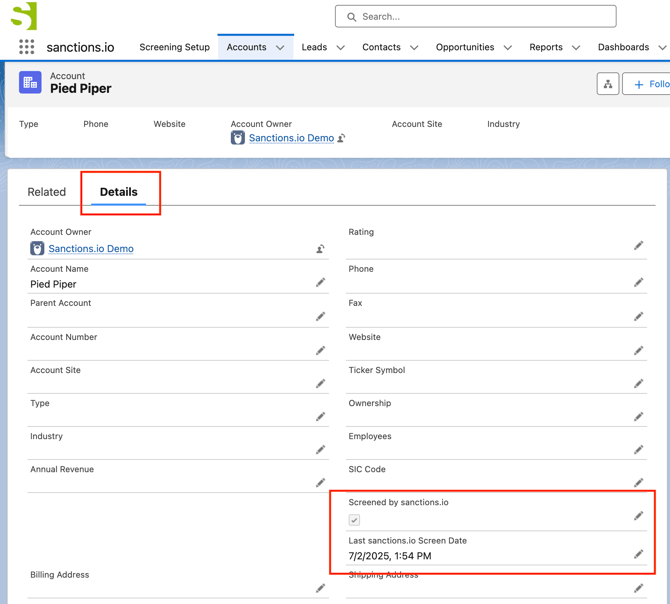Edit Billing Address pencil icon
This screenshot has width=670, height=604.
coord(320,588)
